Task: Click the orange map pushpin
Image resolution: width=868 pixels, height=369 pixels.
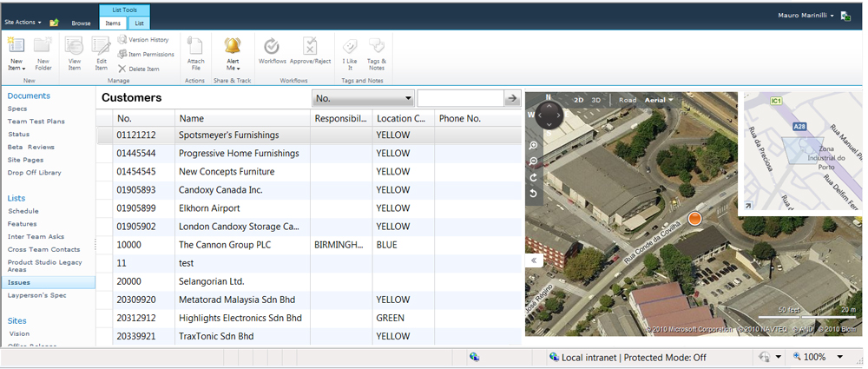Action: tap(694, 218)
